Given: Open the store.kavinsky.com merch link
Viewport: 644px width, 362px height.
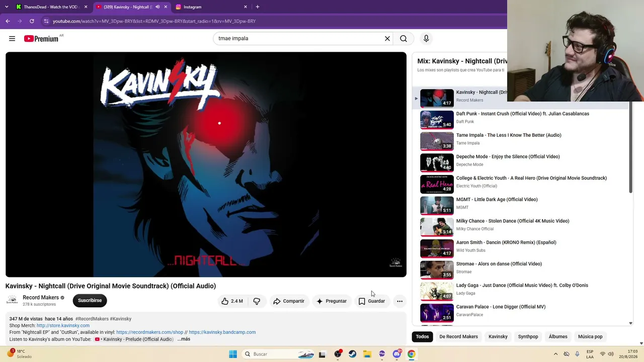Looking at the screenshot, I should [63, 326].
